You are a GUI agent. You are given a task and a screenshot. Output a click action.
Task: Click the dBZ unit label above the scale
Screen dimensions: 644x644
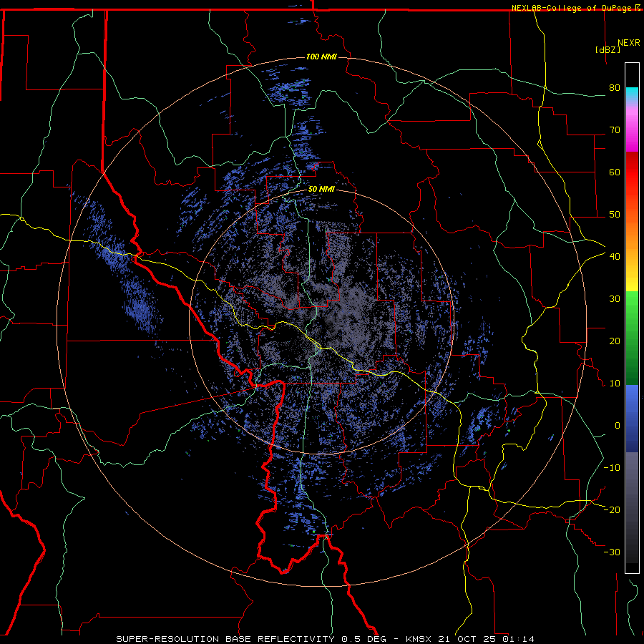tap(608, 50)
